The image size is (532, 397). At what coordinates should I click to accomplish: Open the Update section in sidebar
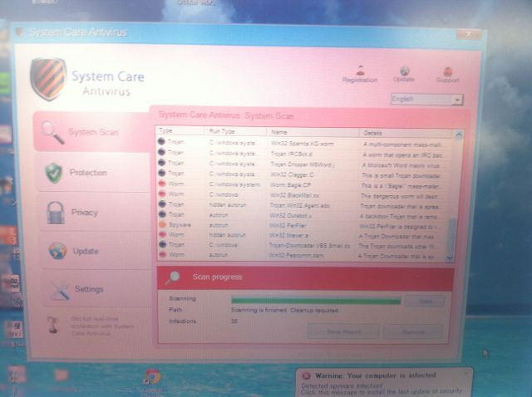coord(85,251)
